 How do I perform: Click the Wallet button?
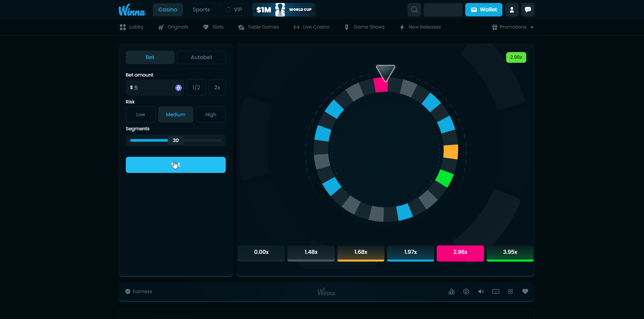click(x=484, y=10)
